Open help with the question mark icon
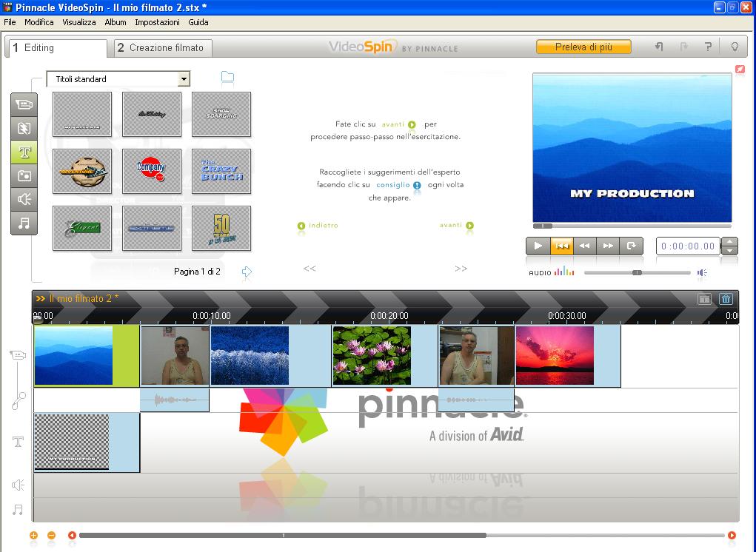 [x=708, y=46]
